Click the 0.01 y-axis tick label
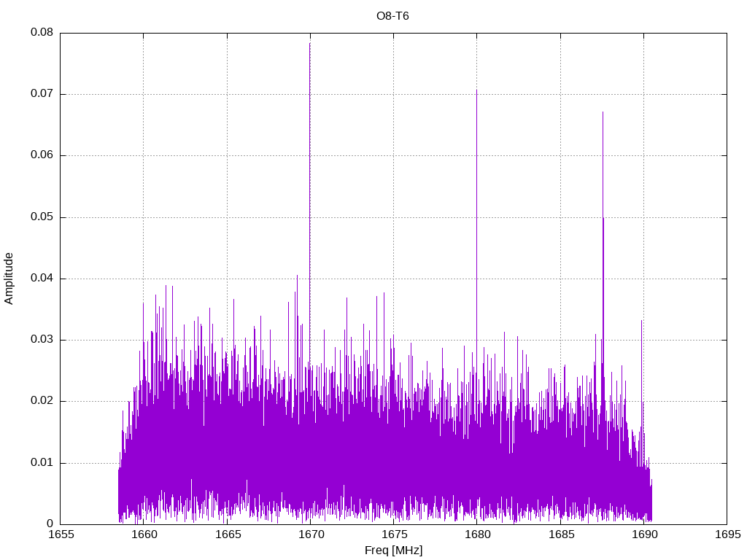 pyautogui.click(x=42, y=463)
